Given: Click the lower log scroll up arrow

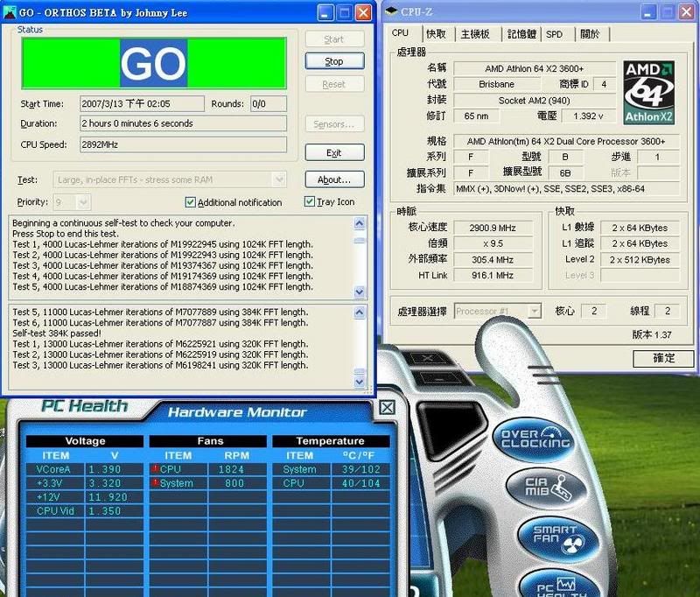Looking at the screenshot, I should (360, 313).
